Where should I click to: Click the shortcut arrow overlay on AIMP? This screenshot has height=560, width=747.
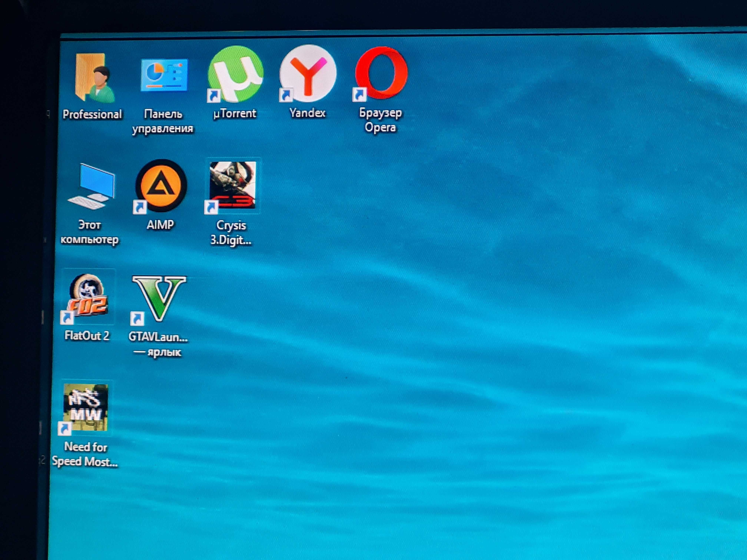pyautogui.click(x=140, y=207)
